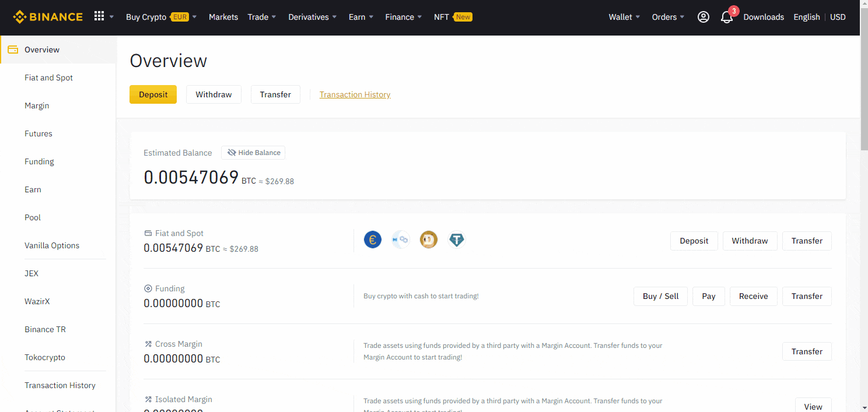Click the yellow Deposit button
Viewport: 868px width, 412px height.
coord(153,94)
